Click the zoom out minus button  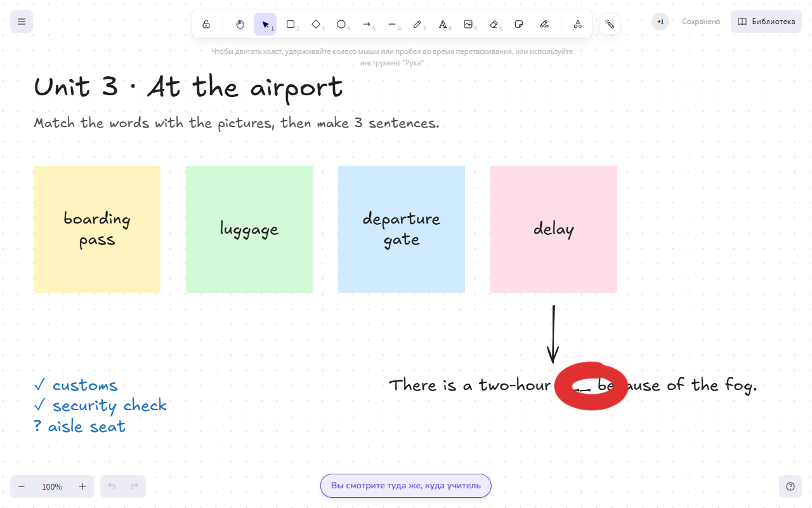tap(22, 486)
